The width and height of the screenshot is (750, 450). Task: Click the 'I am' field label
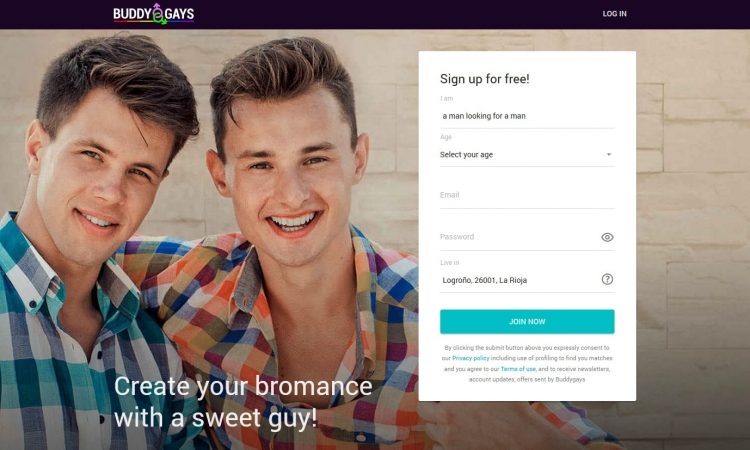coord(446,99)
